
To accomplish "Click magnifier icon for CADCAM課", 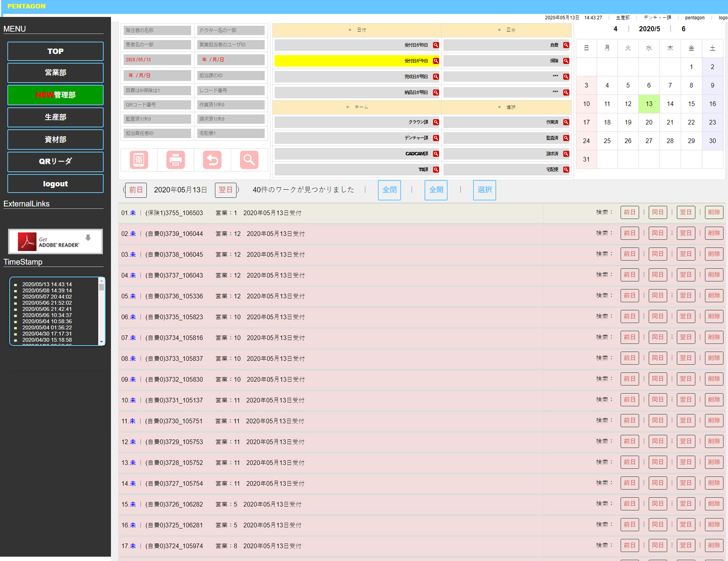I will tap(436, 154).
